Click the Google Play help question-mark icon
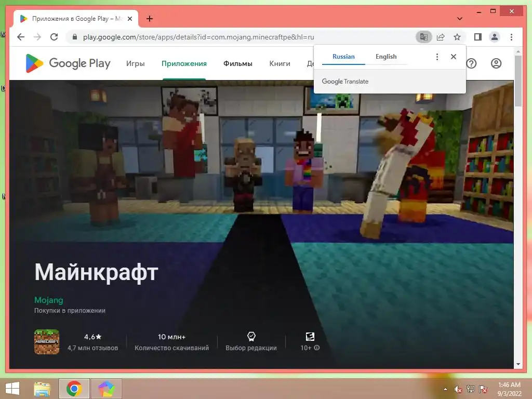Viewport: 532px width, 399px height. 471,63
